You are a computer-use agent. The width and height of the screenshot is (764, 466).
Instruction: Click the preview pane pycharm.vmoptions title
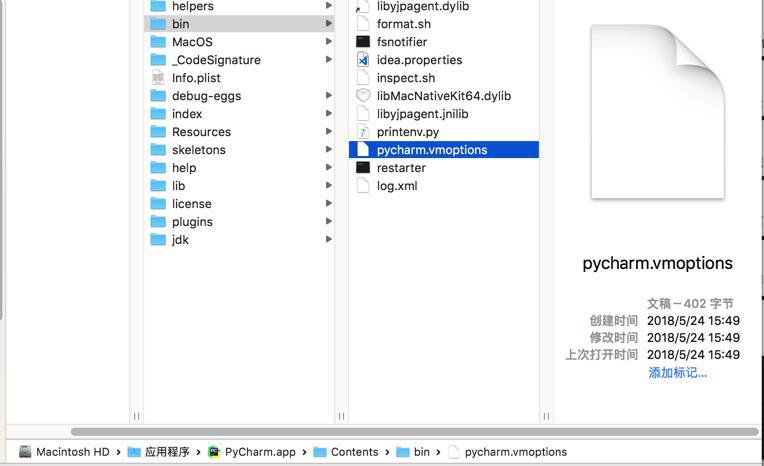click(x=657, y=264)
